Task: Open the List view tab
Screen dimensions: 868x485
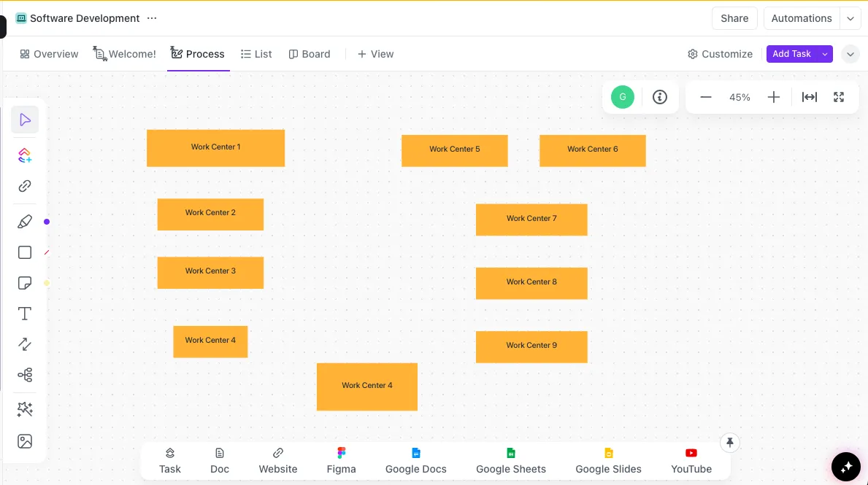Action: point(256,54)
